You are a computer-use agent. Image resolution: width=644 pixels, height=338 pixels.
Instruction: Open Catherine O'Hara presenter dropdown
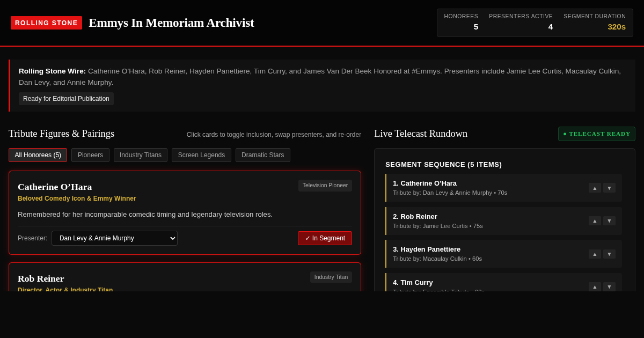click(x=114, y=238)
